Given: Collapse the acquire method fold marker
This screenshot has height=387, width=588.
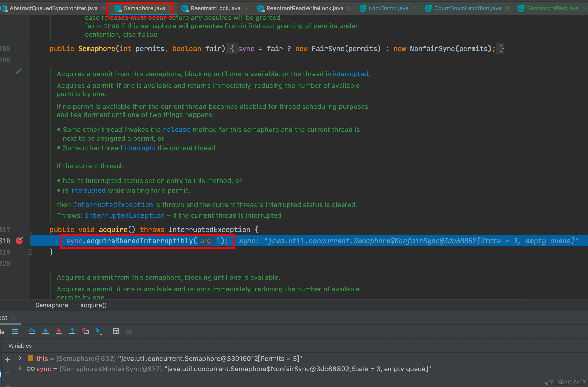Looking at the screenshot, I should pyautogui.click(x=30, y=230).
